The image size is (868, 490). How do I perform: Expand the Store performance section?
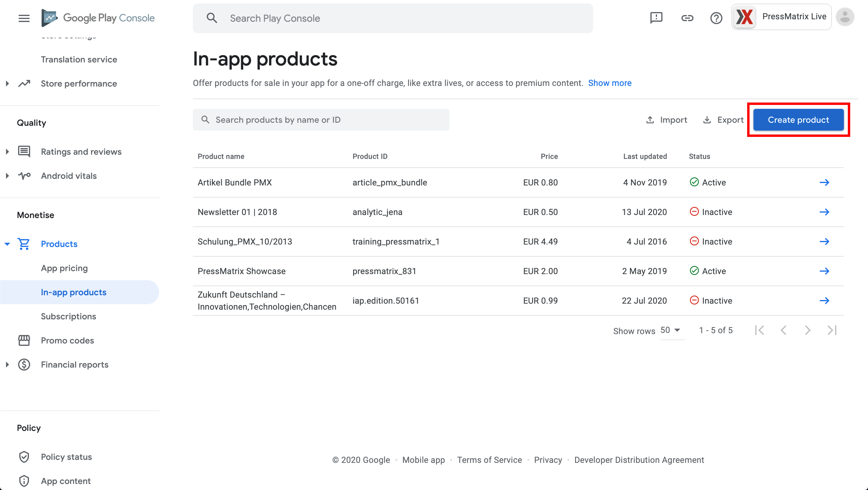(8, 83)
